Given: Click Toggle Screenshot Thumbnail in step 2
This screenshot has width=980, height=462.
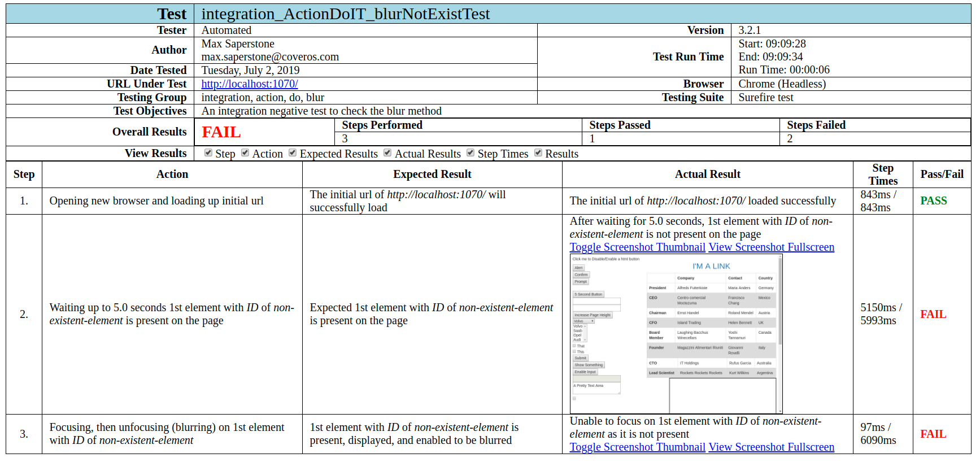Looking at the screenshot, I should 637,247.
